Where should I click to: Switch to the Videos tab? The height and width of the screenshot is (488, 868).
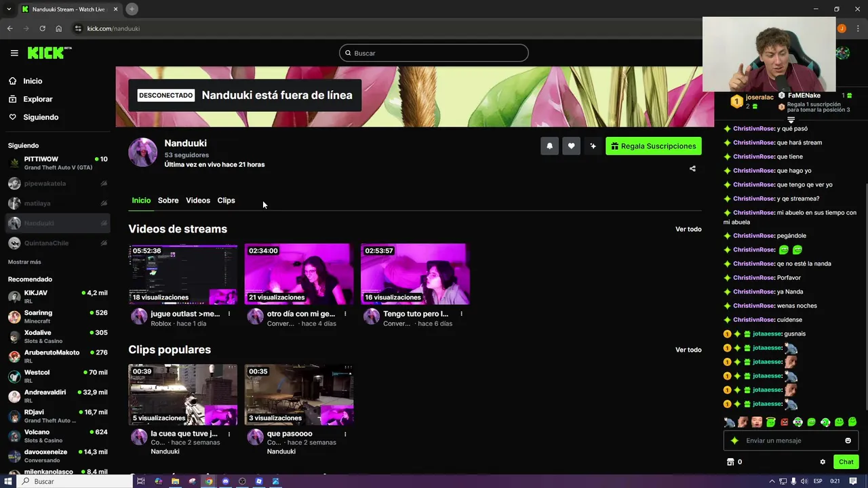click(198, 201)
